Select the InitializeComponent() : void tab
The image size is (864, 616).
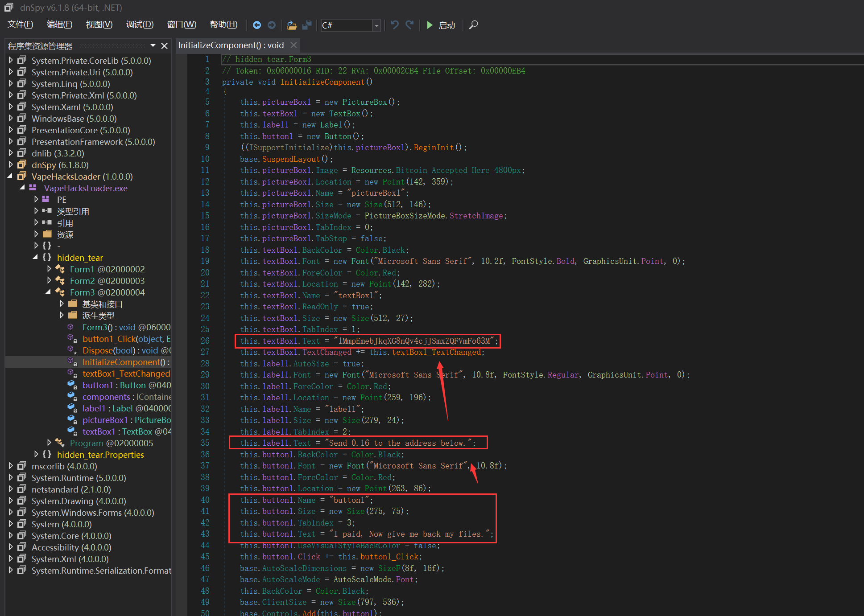tap(231, 45)
